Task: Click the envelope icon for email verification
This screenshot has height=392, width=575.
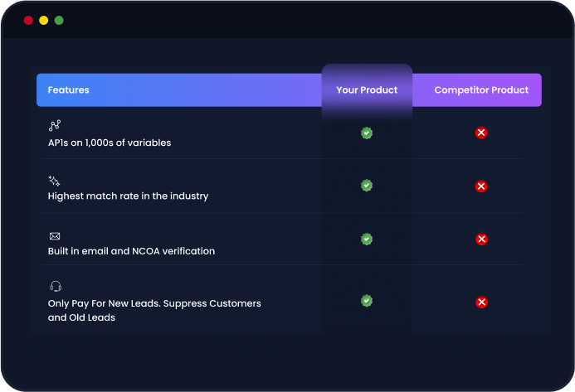Action: (55, 236)
